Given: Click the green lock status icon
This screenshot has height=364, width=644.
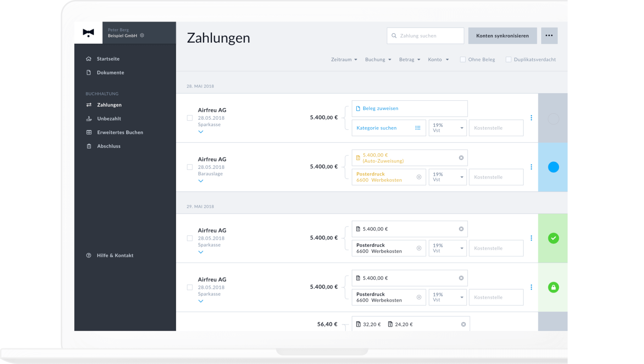Looking at the screenshot, I should pyautogui.click(x=553, y=287).
